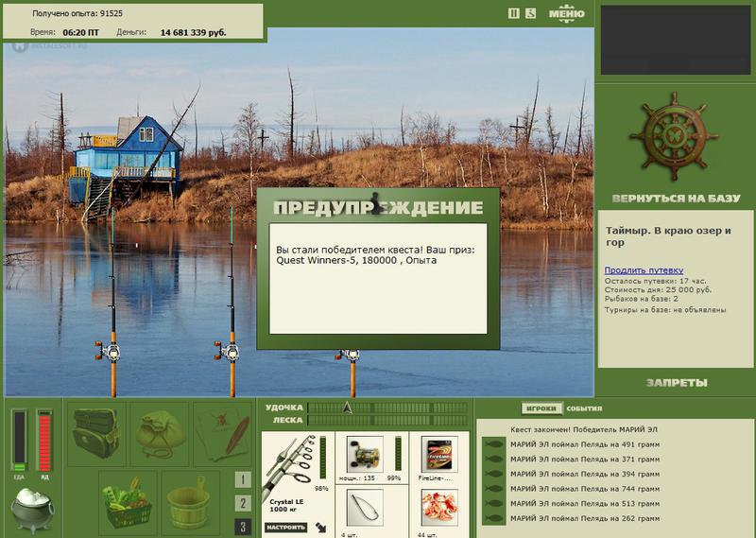Viewport: 756px width, 538px height.
Task: Select event 'поймал Пелядь на 491 грамм'
Action: (x=585, y=444)
